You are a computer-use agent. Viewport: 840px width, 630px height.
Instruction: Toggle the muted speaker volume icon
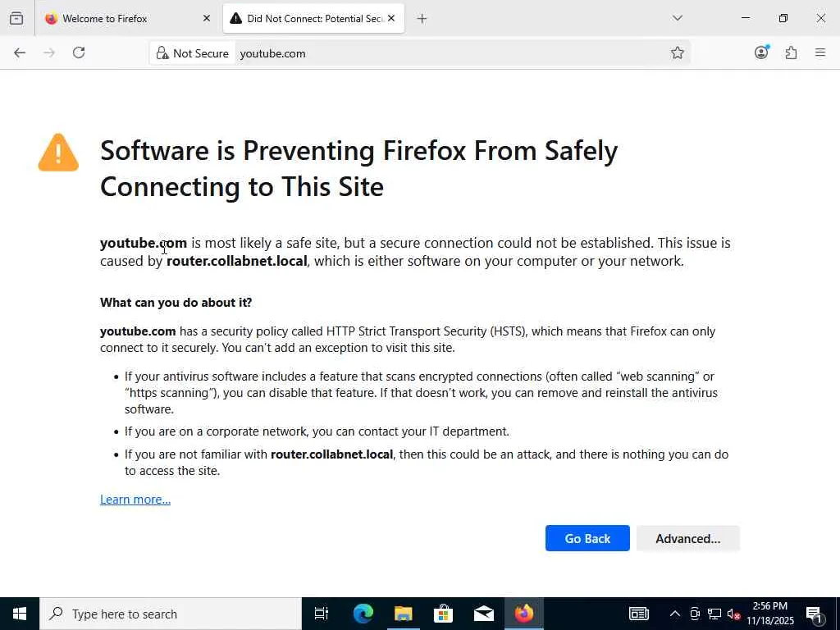734,614
